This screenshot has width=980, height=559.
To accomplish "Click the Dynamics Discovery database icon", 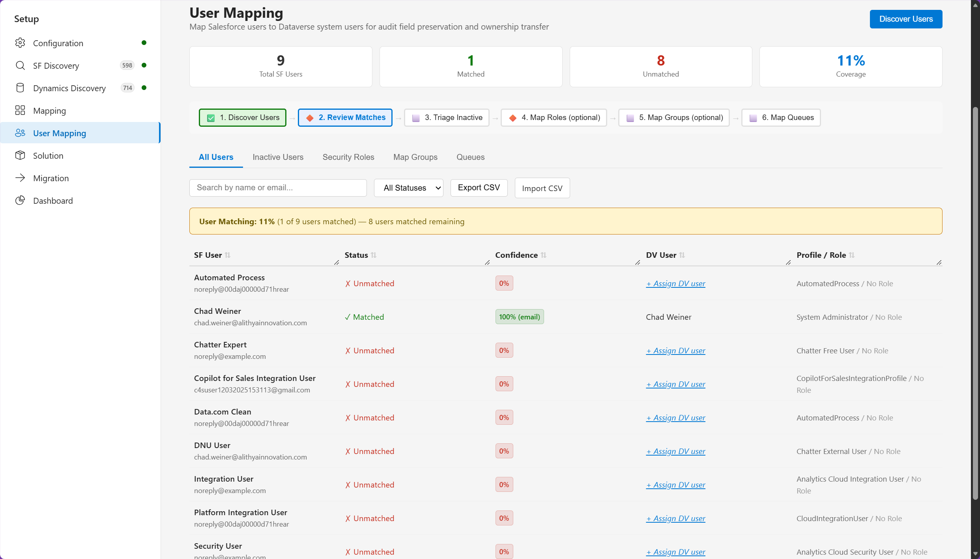I will click(20, 88).
